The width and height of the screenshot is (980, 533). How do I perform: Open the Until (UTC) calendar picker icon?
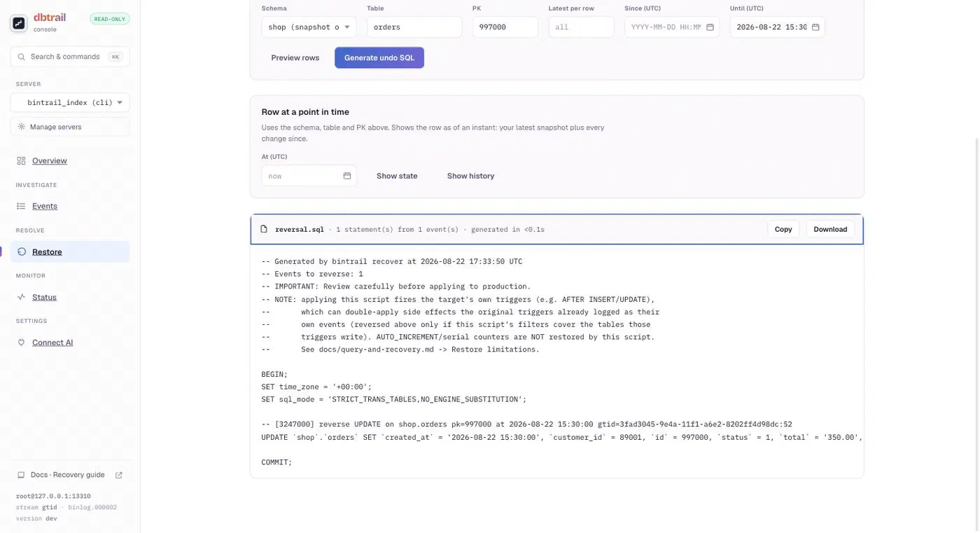(x=815, y=27)
